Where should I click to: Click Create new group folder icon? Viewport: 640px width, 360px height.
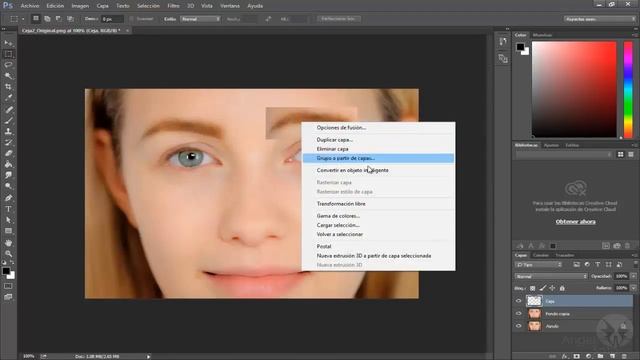[600, 356]
